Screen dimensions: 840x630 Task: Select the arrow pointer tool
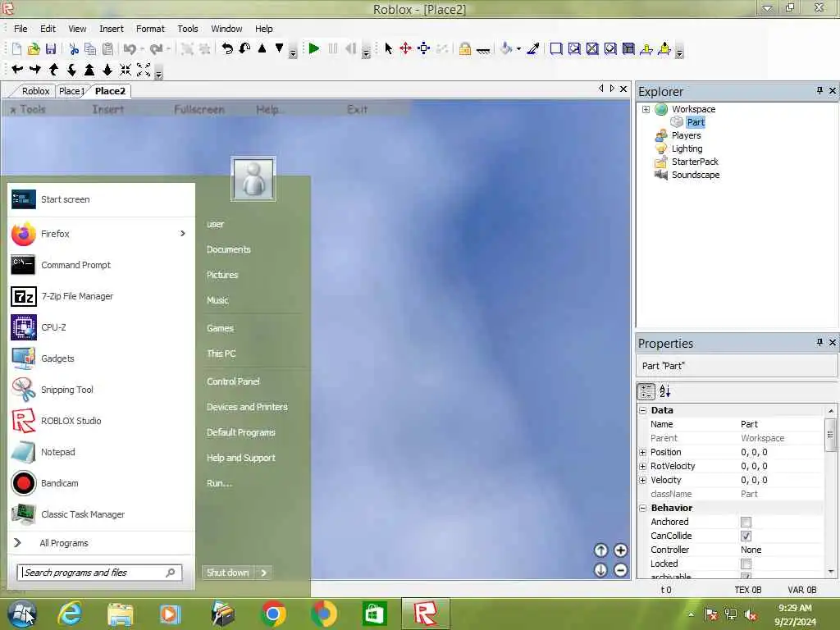(x=388, y=48)
